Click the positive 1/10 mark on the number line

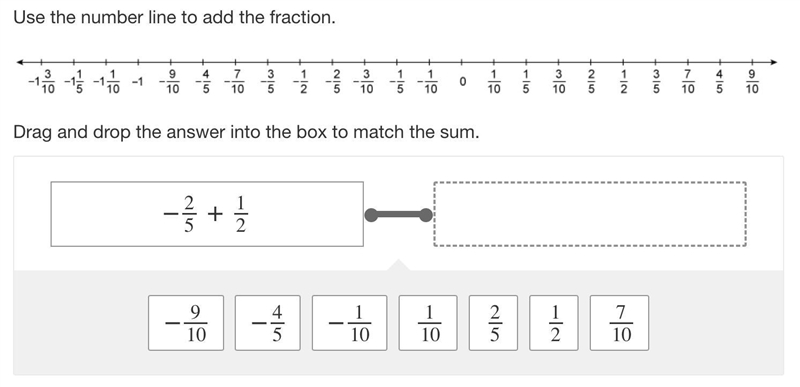pyautogui.click(x=494, y=82)
